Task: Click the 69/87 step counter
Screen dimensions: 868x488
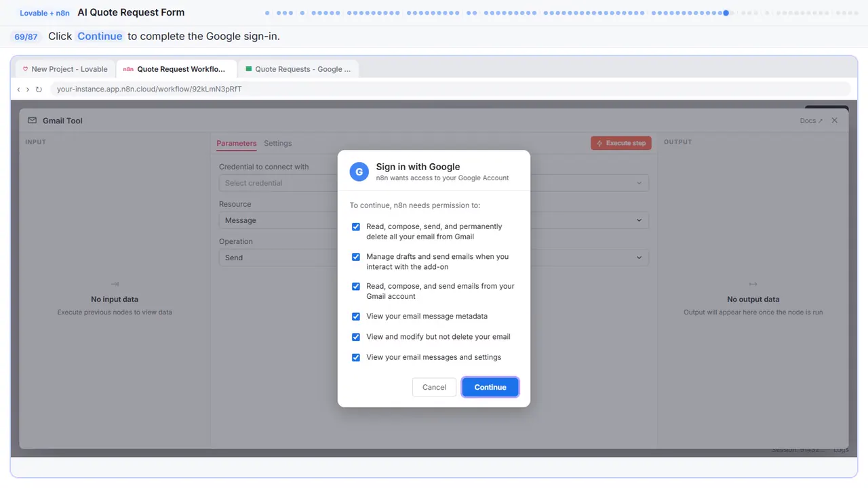Action: coord(26,37)
